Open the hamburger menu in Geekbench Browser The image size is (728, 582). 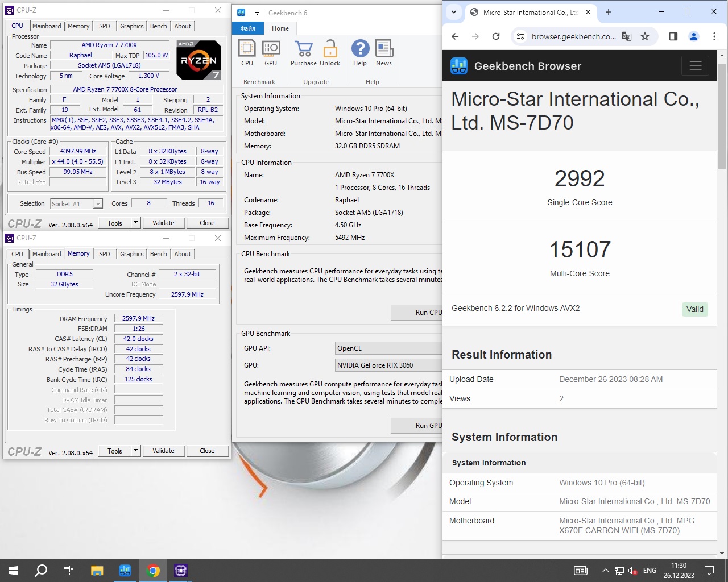pos(695,66)
